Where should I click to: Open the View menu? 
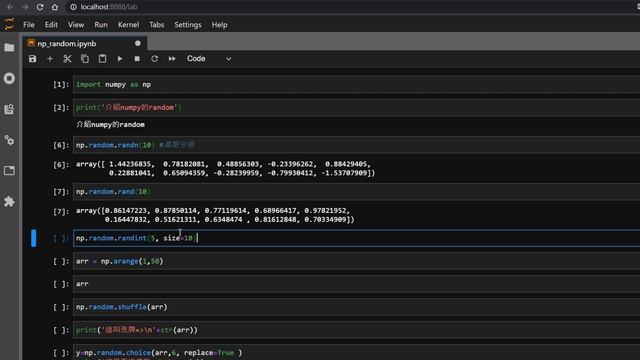76,25
